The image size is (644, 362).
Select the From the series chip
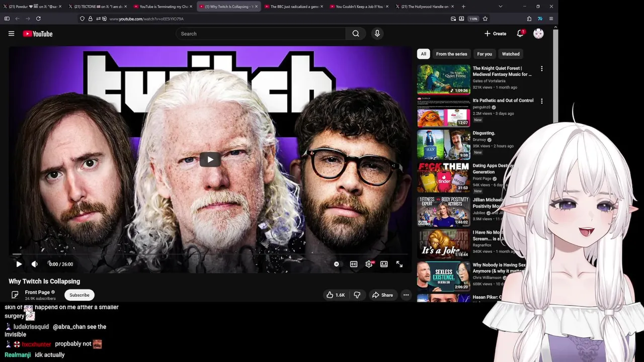coord(451,54)
